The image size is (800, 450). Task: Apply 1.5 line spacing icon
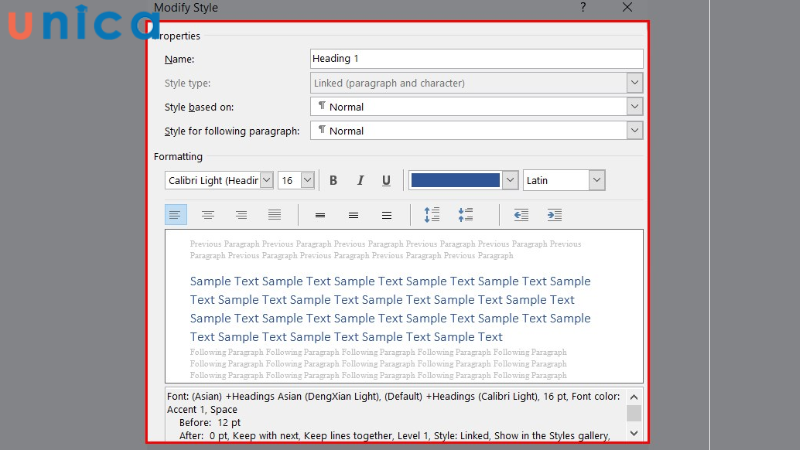(x=353, y=215)
